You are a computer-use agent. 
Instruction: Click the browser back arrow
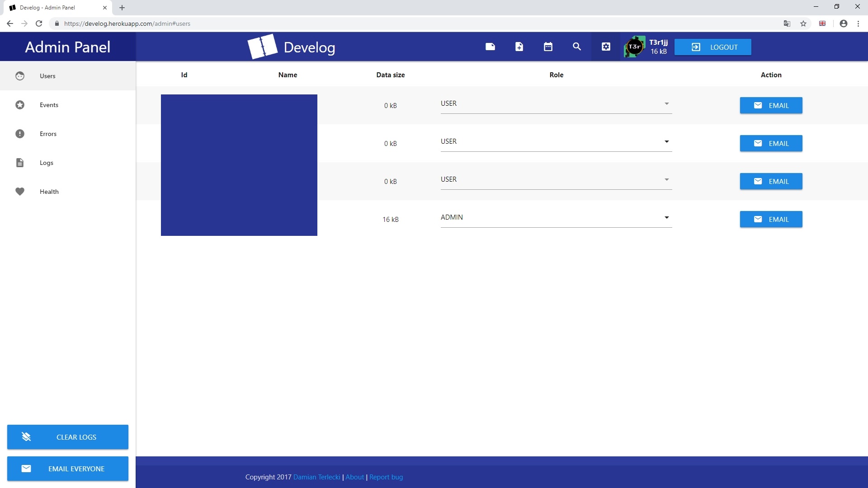pyautogui.click(x=10, y=23)
